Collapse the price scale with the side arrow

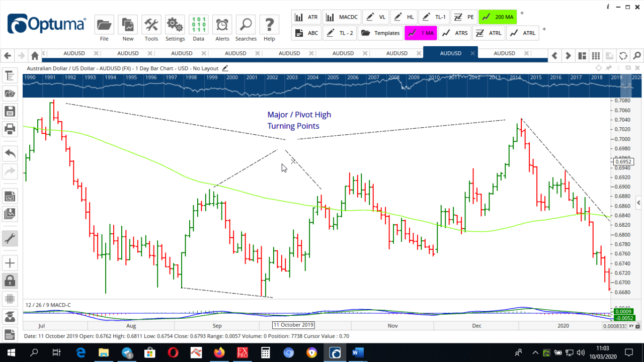638,203
